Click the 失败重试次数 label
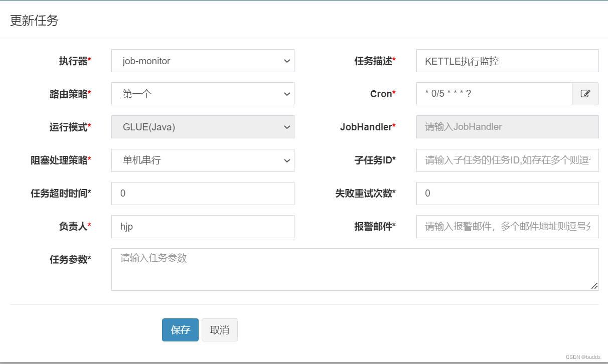The height and width of the screenshot is (364, 608). [366, 194]
